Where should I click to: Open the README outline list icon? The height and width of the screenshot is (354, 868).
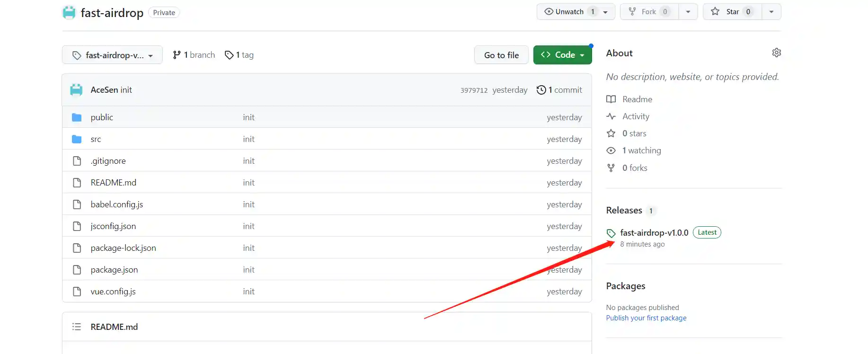coord(77,327)
